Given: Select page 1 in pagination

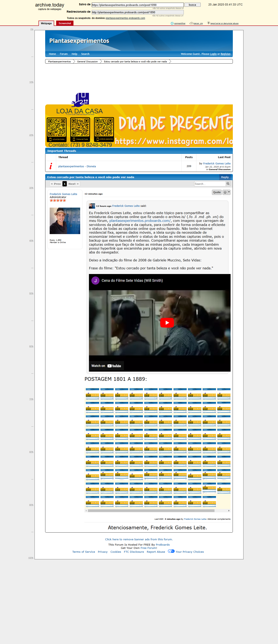Looking at the screenshot, I should click(x=65, y=184).
